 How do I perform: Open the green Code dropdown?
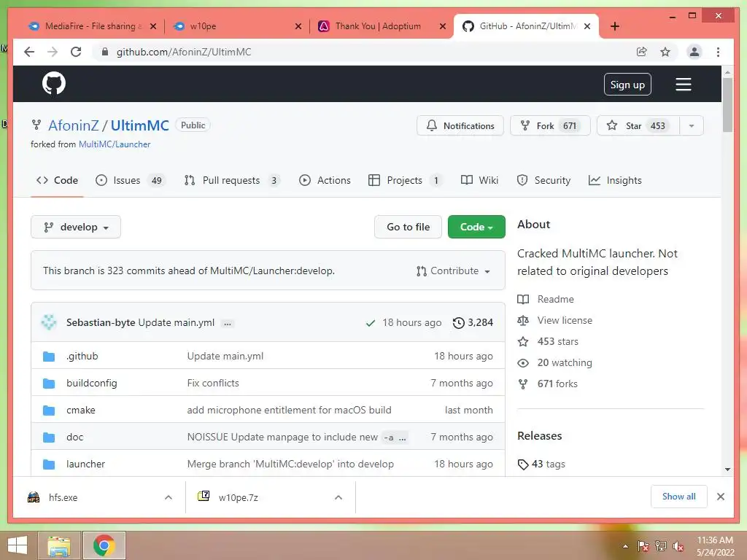(x=476, y=227)
